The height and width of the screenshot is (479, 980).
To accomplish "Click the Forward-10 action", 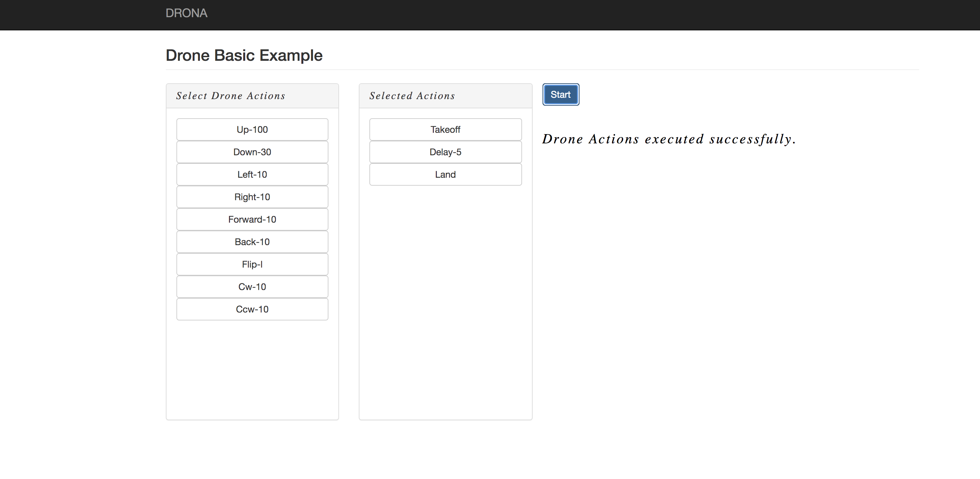I will tap(252, 219).
